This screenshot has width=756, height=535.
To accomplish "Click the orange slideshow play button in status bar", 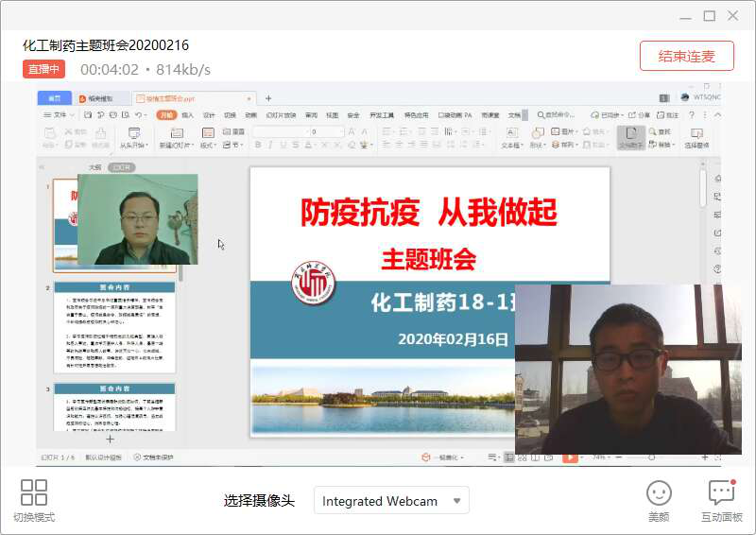I will (x=570, y=457).
